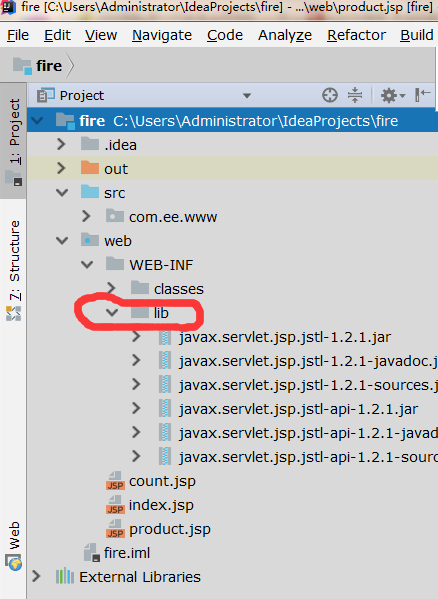Image resolution: width=438 pixels, height=599 pixels.
Task: Select the WEB-INF folder icon
Action: (115, 264)
